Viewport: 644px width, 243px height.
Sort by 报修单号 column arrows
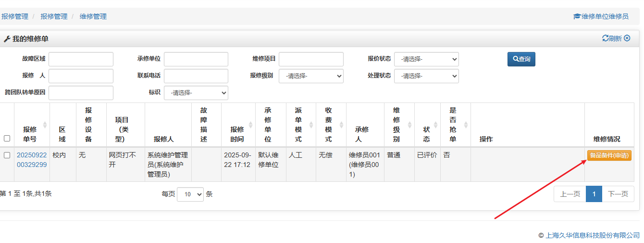point(45,125)
